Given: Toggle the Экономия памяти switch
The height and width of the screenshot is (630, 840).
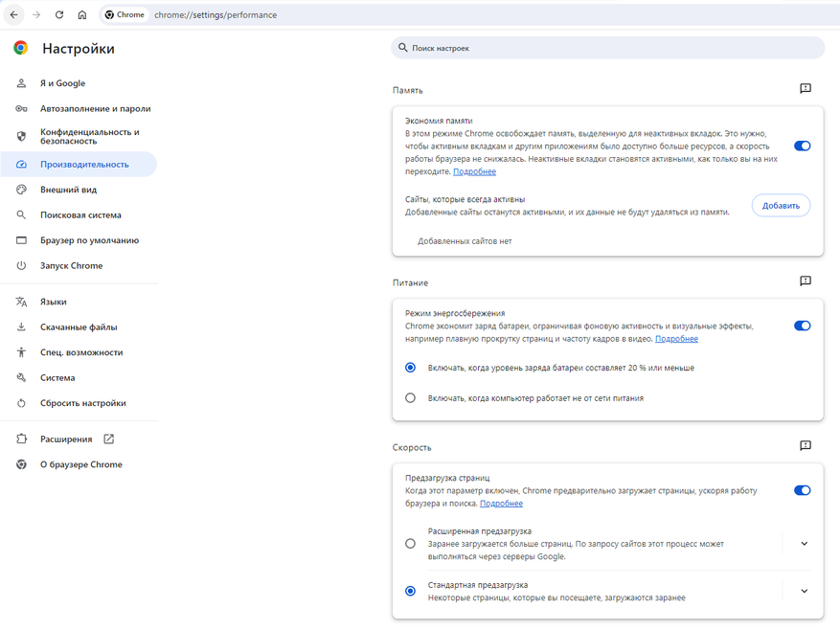Looking at the screenshot, I should click(x=802, y=146).
